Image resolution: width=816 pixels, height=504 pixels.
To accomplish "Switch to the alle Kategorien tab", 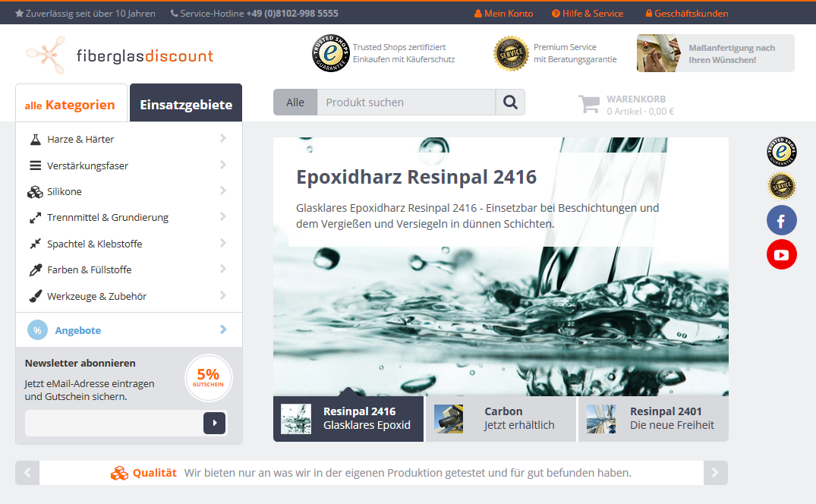I will [71, 103].
